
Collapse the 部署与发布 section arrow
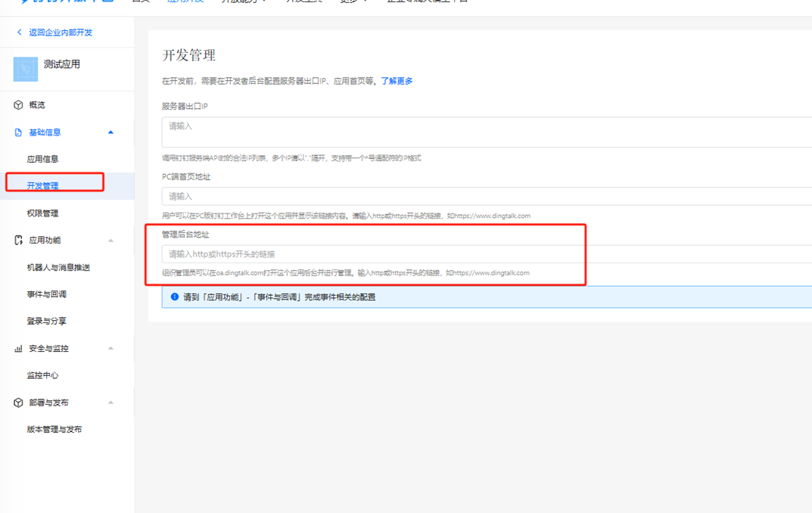pyautogui.click(x=110, y=403)
